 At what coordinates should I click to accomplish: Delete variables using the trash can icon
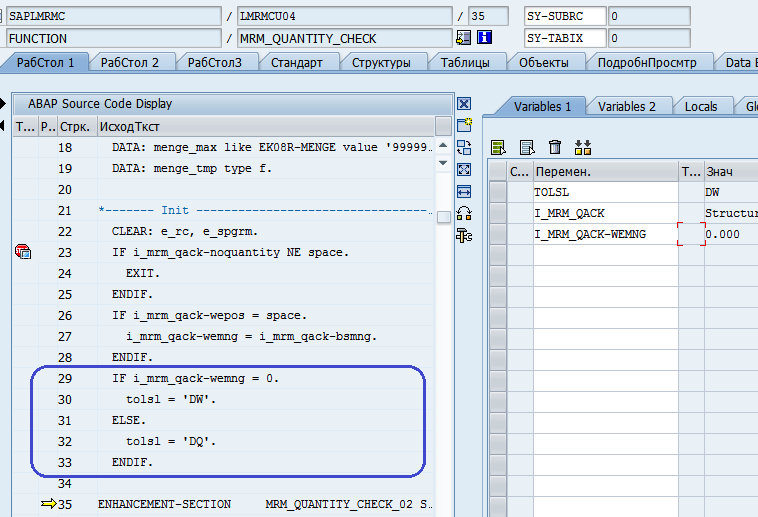point(555,147)
